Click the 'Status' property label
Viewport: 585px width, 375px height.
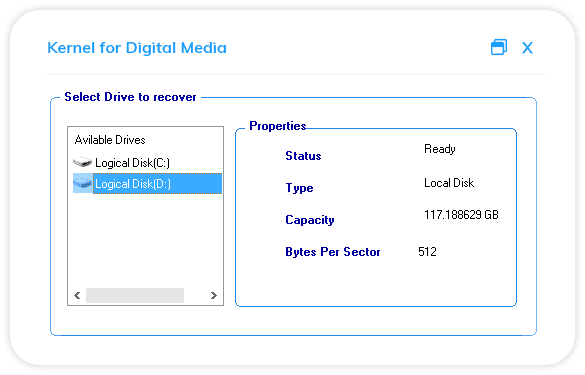pyautogui.click(x=303, y=156)
